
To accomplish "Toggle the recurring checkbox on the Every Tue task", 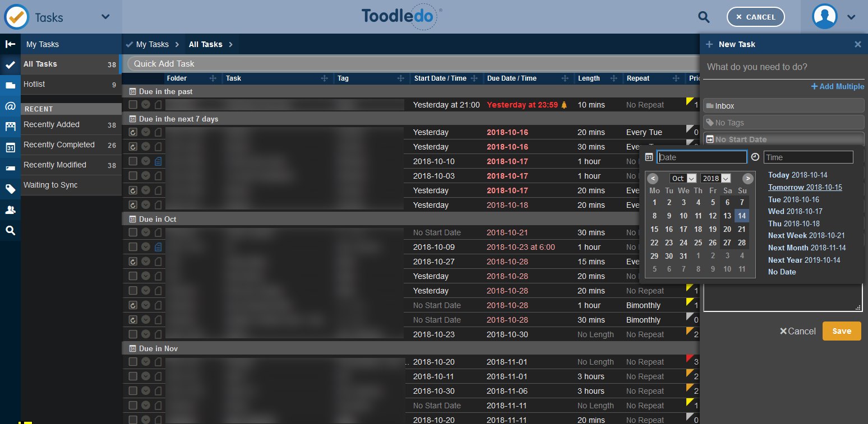I will 133,132.
